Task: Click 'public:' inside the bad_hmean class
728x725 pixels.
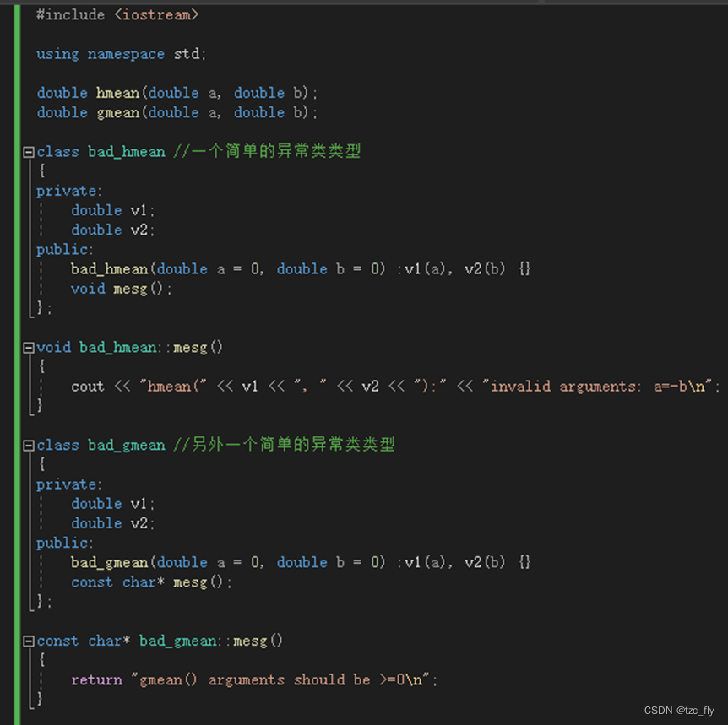Action: coord(65,250)
